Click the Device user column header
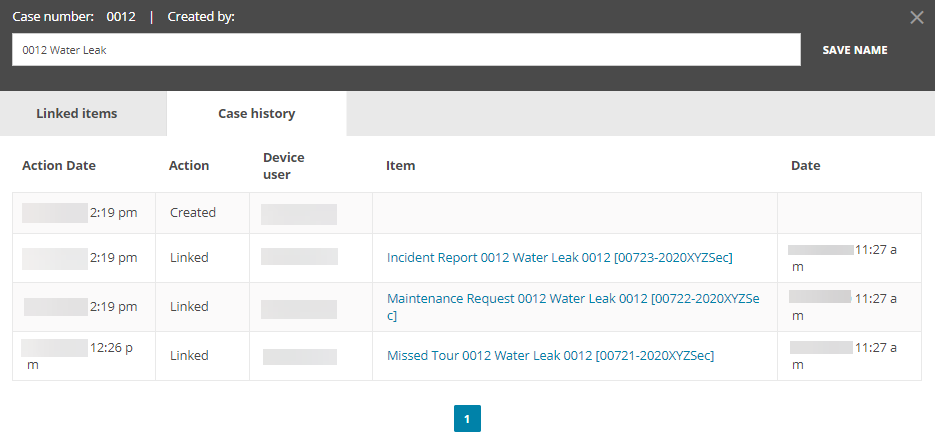 [x=284, y=165]
